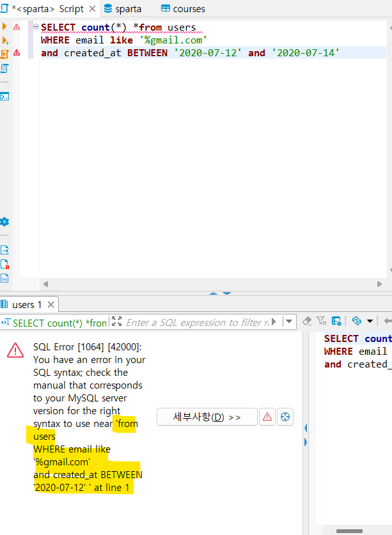
Task: Run the SQL statement with the orange play icon
Action: [x=4, y=26]
